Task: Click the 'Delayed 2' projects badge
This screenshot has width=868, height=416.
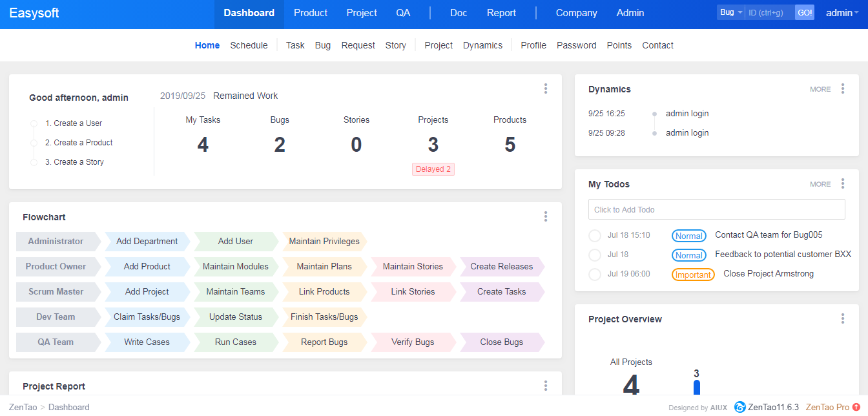Action: 433,169
